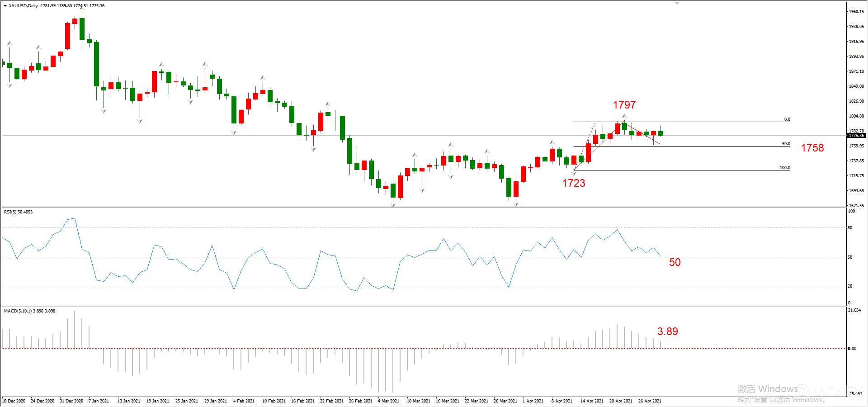The image size is (868, 407).
Task: Select the Fibonacci 0.0 level label
Action: pos(787,119)
